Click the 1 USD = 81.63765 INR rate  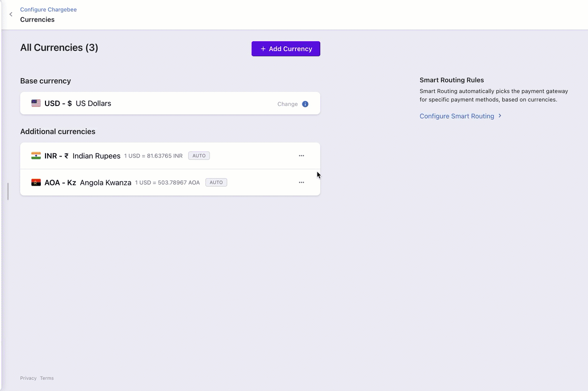tap(153, 156)
